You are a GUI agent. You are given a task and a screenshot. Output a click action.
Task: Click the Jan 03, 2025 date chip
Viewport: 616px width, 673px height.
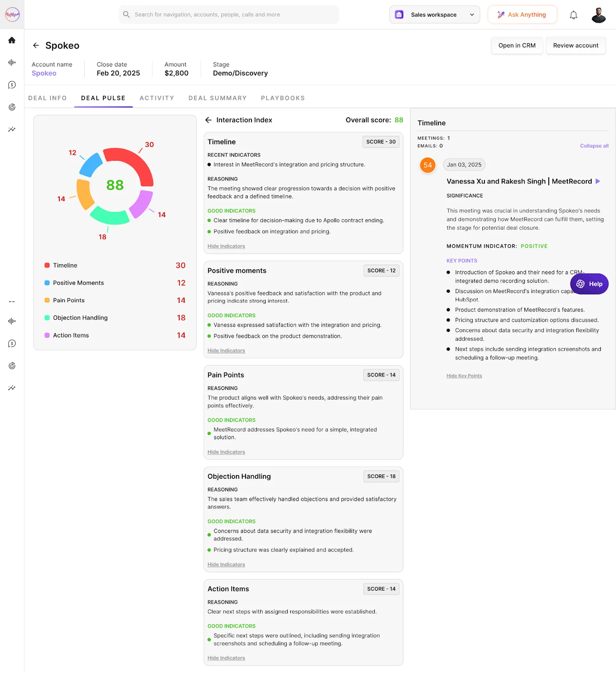464,164
